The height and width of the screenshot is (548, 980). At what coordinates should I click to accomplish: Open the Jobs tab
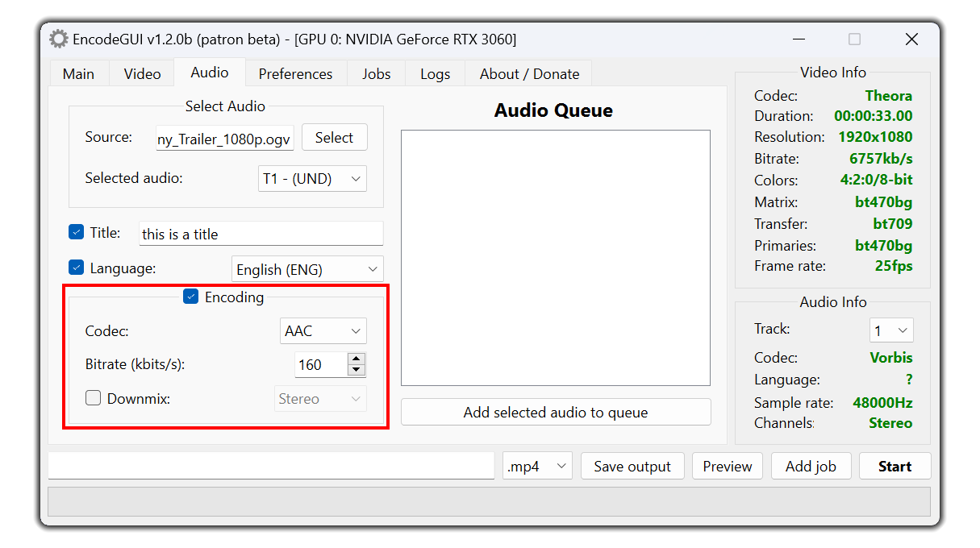[376, 73]
